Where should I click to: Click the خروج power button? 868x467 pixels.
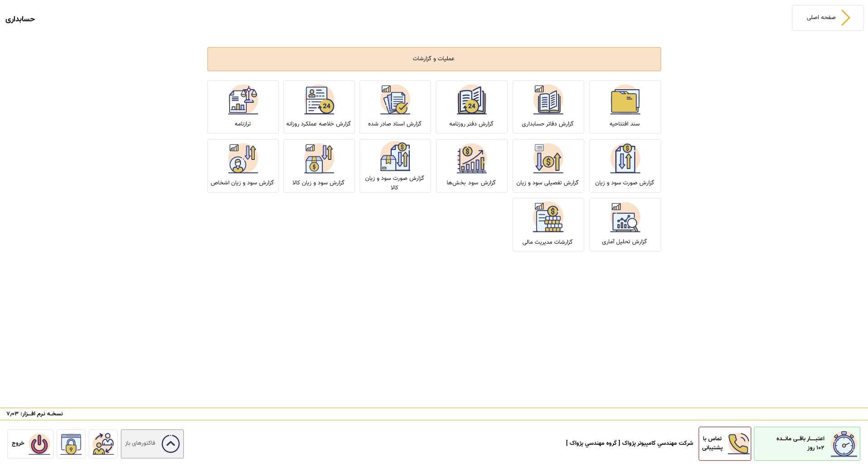pyautogui.click(x=30, y=444)
